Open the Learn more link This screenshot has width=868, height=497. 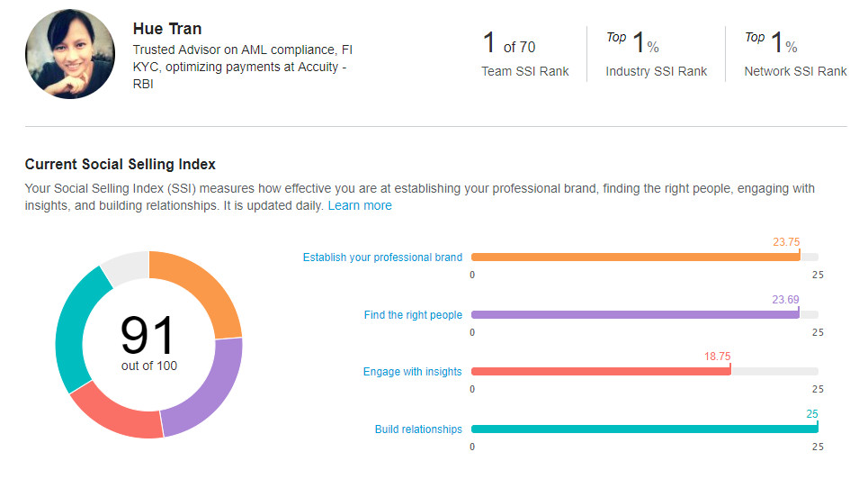point(360,205)
